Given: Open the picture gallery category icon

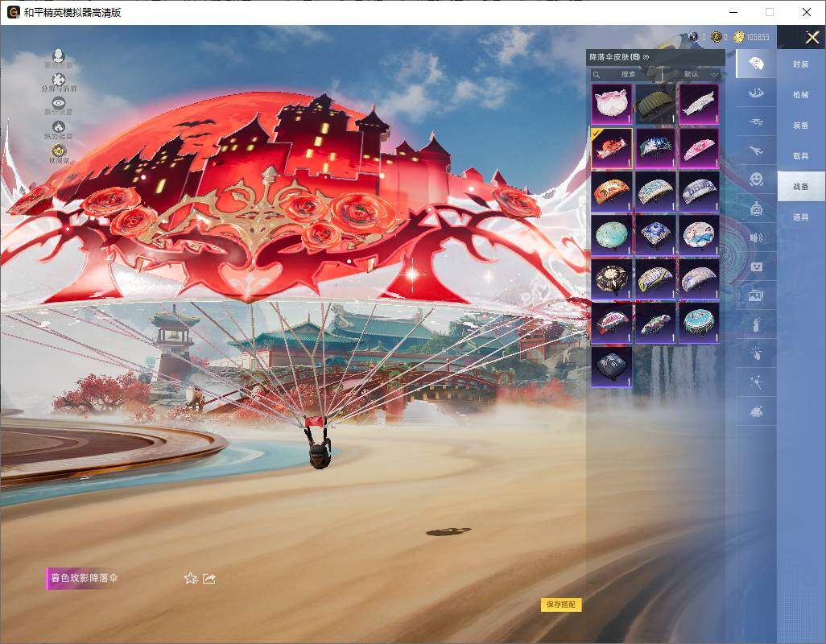Looking at the screenshot, I should click(755, 295).
